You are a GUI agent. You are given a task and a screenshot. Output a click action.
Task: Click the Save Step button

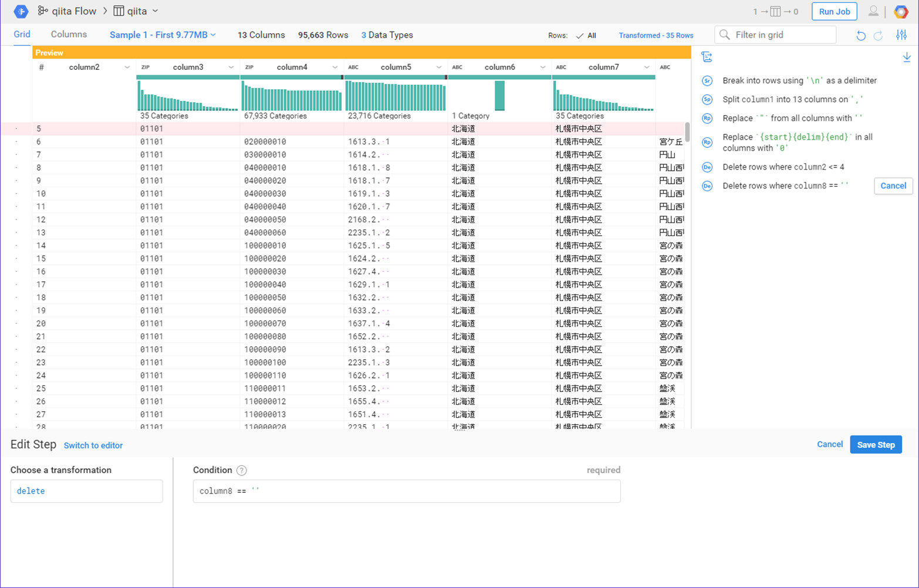point(875,445)
